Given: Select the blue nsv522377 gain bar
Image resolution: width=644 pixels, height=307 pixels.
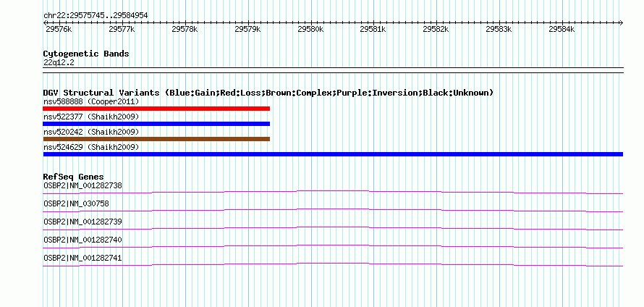Looking at the screenshot, I should click(156, 124).
